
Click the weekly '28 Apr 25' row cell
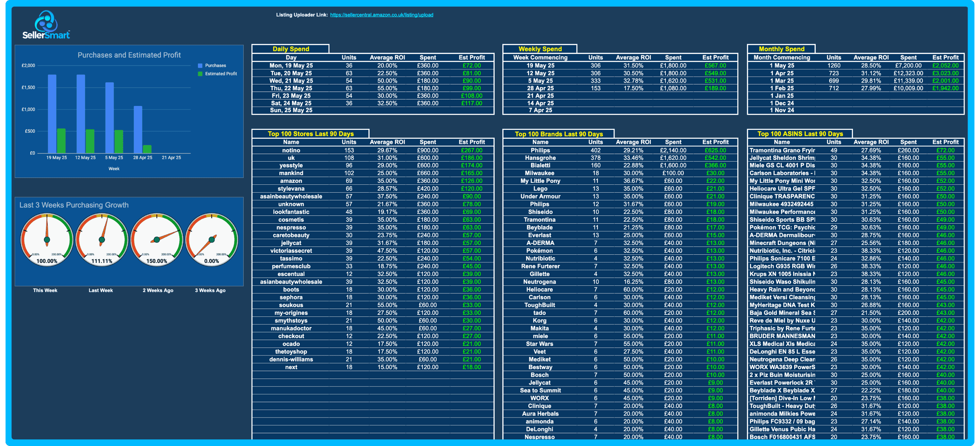(x=540, y=88)
